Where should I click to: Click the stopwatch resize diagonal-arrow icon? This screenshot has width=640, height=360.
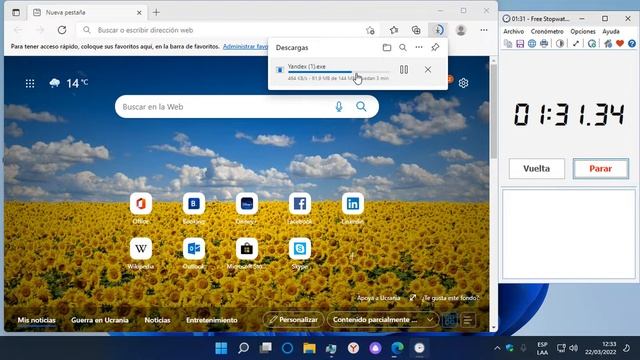point(576,43)
